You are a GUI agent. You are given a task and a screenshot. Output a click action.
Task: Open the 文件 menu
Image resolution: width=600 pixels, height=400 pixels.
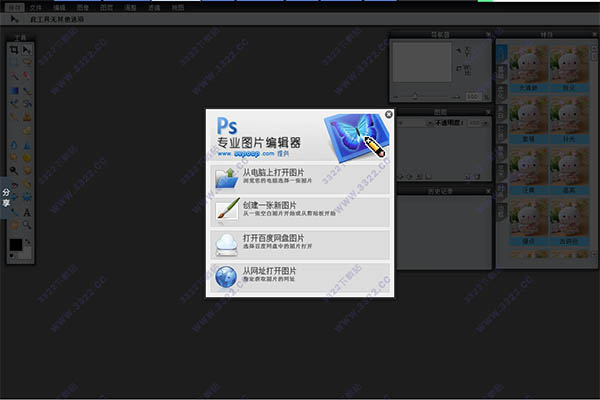(x=36, y=7)
